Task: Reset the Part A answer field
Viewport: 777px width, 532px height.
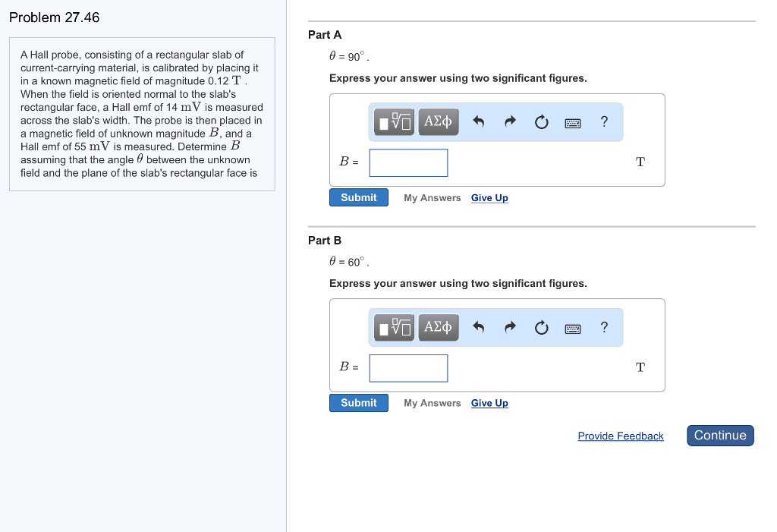Action: pos(541,121)
